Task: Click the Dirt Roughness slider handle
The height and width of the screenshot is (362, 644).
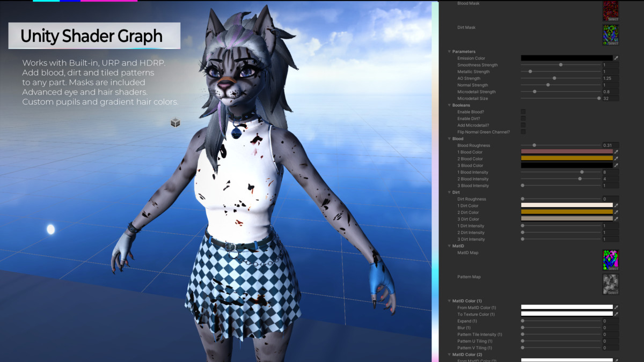Action: pos(523,199)
